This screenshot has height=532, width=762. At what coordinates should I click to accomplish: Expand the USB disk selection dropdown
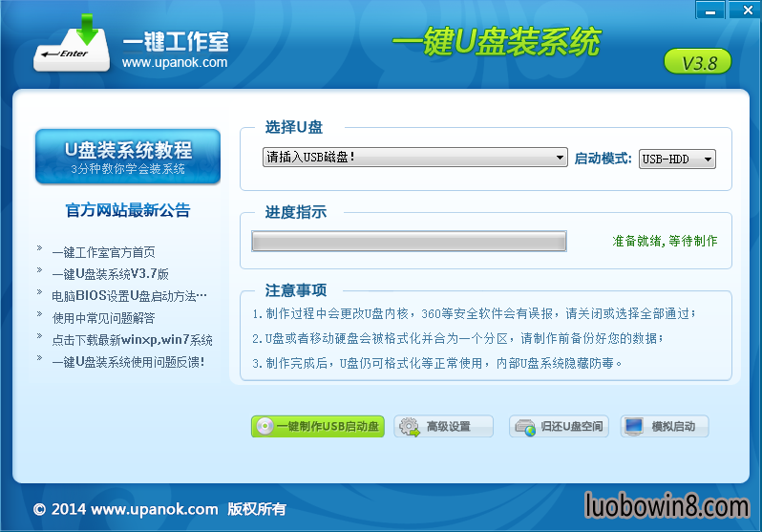point(415,157)
